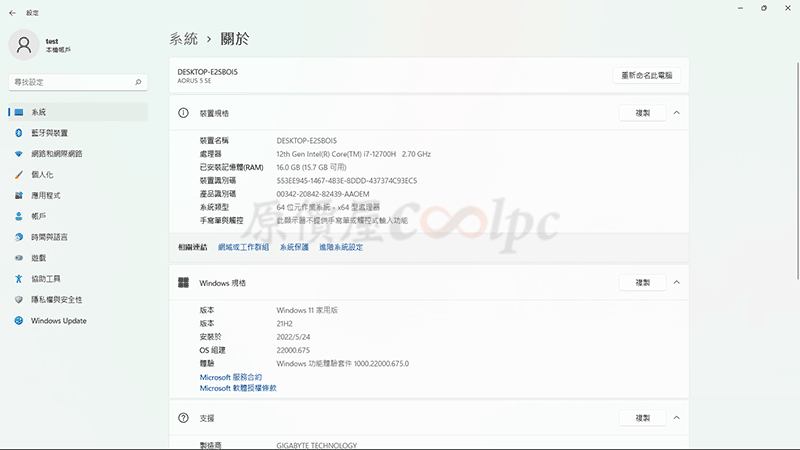
Task: Click 系統 in the breadcrumb
Action: [x=183, y=39]
